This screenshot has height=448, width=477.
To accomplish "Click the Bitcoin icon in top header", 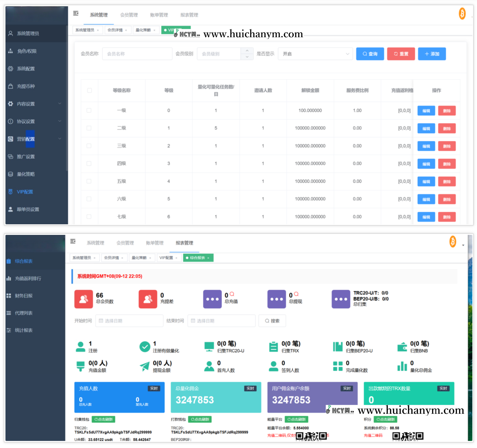I will (462, 14).
